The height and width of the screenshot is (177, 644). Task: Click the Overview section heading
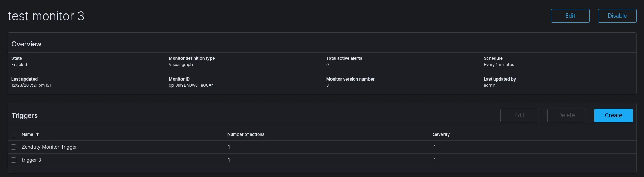tap(26, 44)
